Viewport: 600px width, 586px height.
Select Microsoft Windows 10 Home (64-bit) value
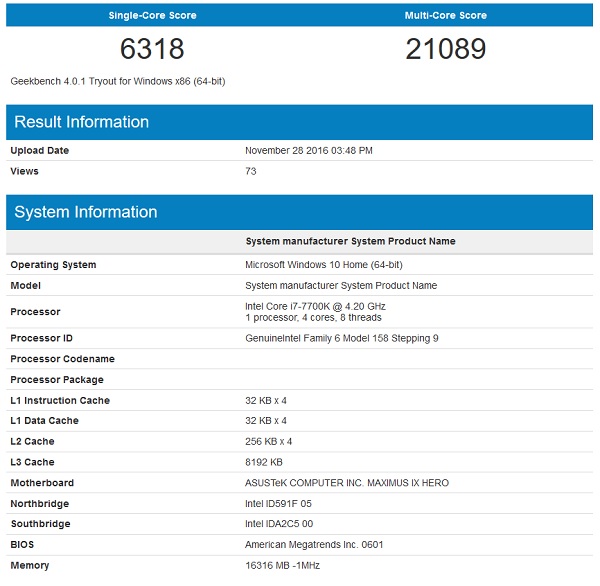pyautogui.click(x=324, y=265)
